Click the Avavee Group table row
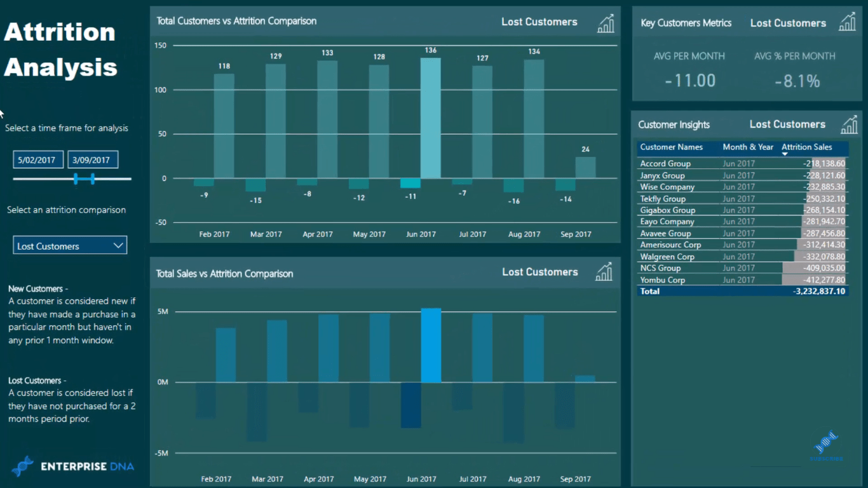Image resolution: width=868 pixels, height=488 pixels. coord(742,233)
